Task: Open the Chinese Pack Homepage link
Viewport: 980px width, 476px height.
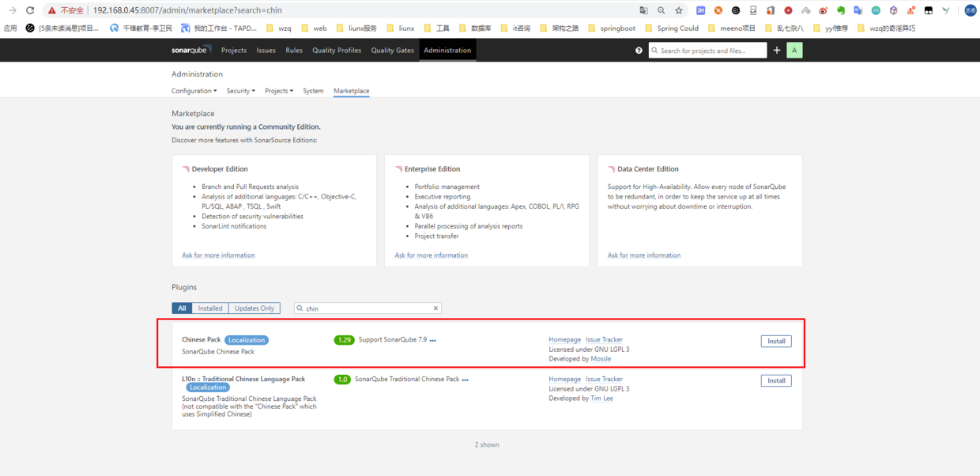Action: 565,340
